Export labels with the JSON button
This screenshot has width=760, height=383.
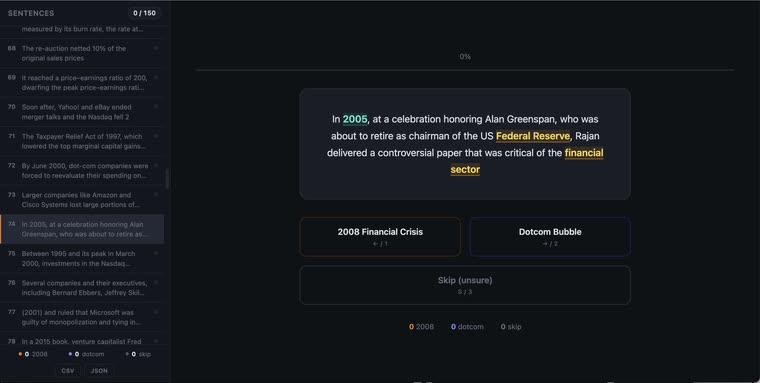[x=99, y=371]
